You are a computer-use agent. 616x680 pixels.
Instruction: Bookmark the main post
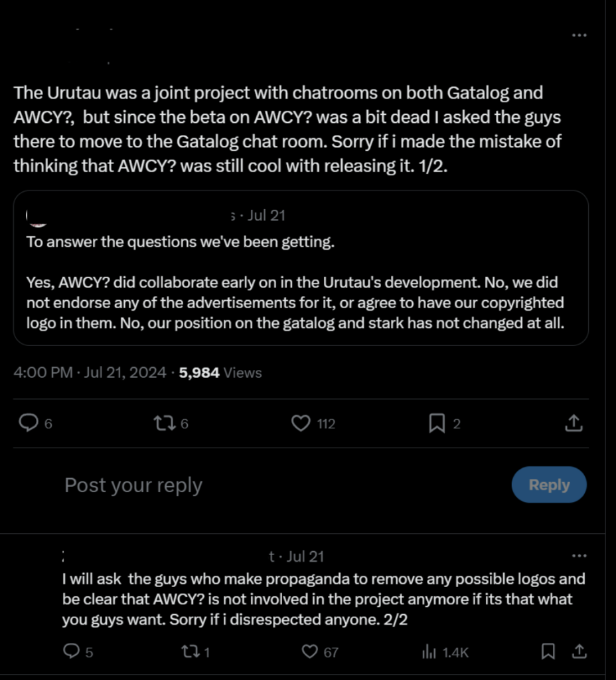[437, 423]
